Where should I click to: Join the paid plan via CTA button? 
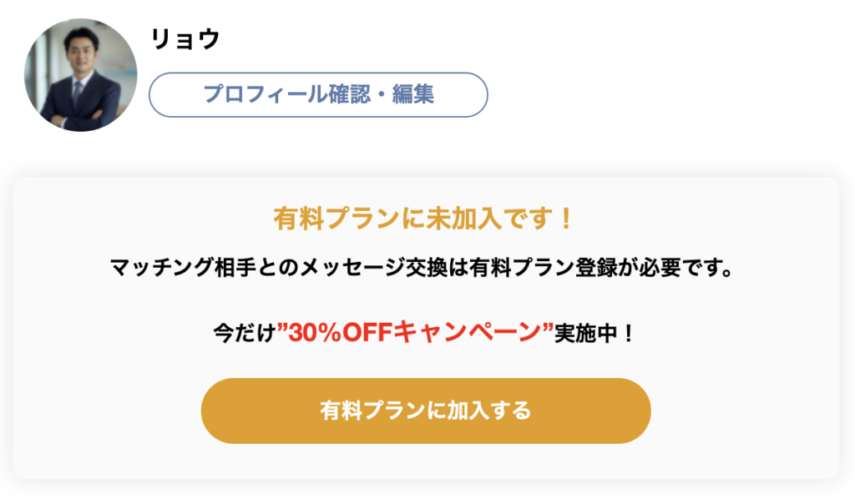coord(426,410)
